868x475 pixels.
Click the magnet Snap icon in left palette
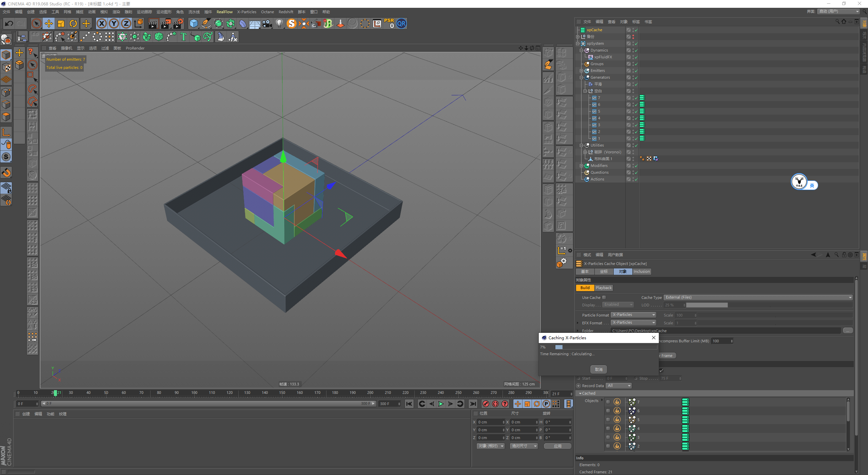[x=6, y=173]
